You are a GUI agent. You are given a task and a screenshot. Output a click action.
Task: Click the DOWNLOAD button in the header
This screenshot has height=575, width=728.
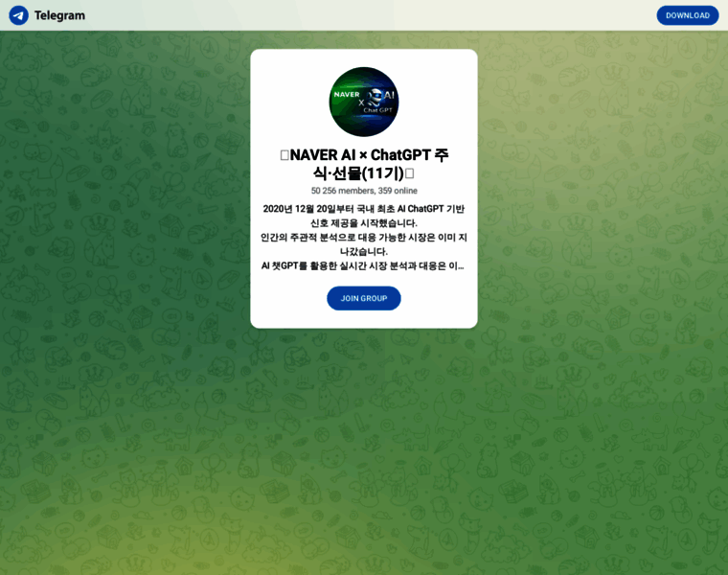pyautogui.click(x=687, y=15)
